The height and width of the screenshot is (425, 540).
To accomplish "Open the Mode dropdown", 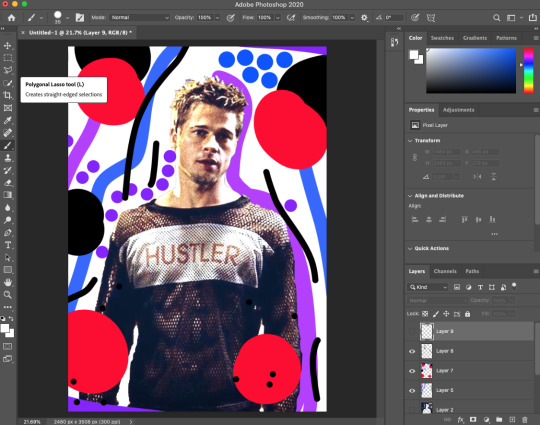I will coord(139,18).
